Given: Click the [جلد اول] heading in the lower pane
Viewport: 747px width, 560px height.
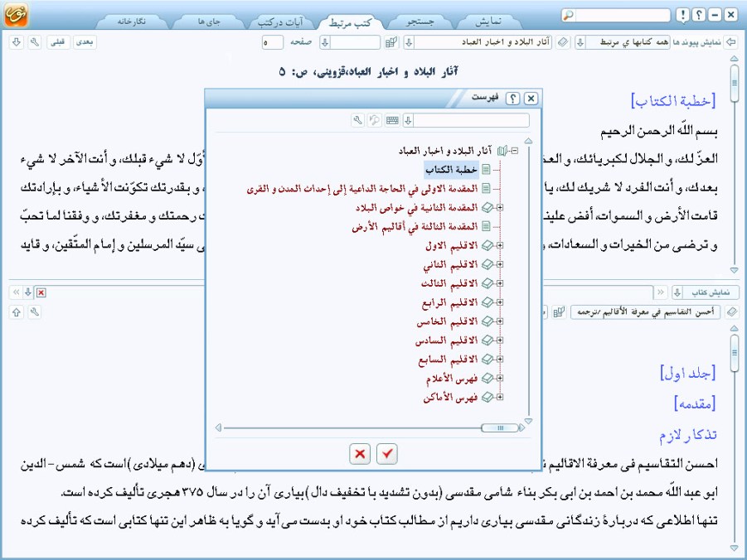Looking at the screenshot, I should coord(688,373).
